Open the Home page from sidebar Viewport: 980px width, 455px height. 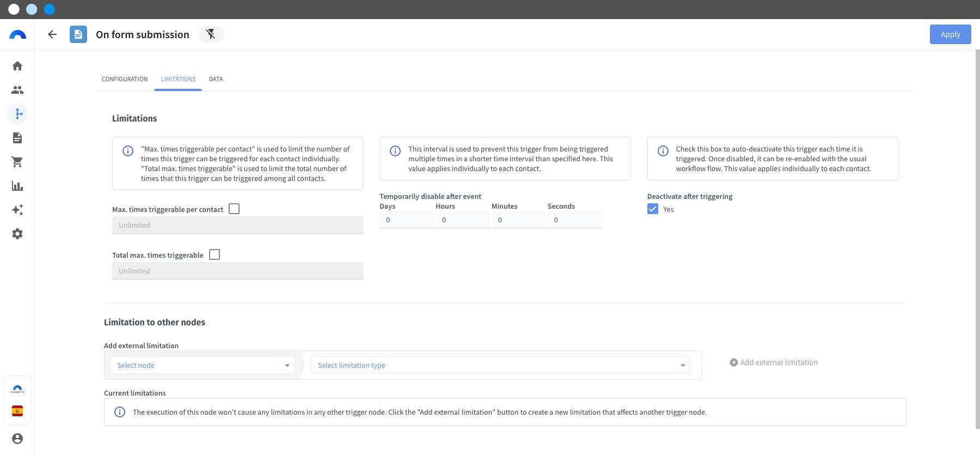[17, 66]
